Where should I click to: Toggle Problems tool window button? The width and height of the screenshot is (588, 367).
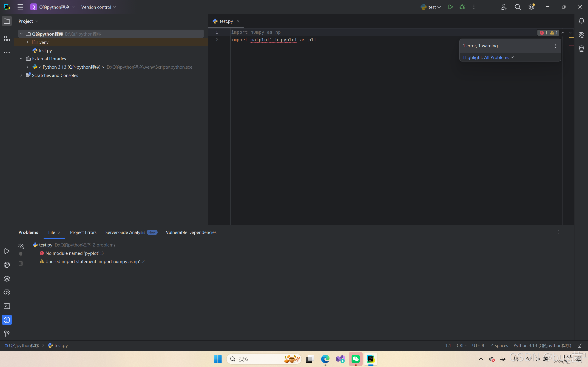tap(7, 320)
